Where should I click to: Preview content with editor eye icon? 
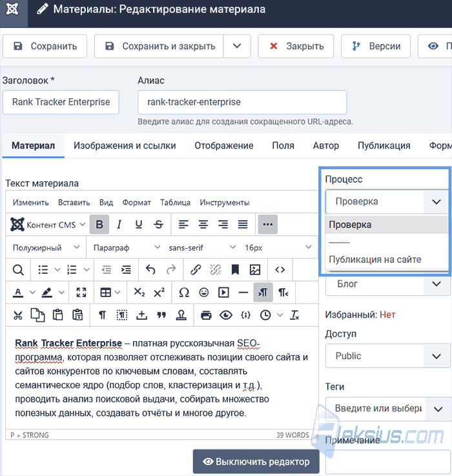point(226,315)
